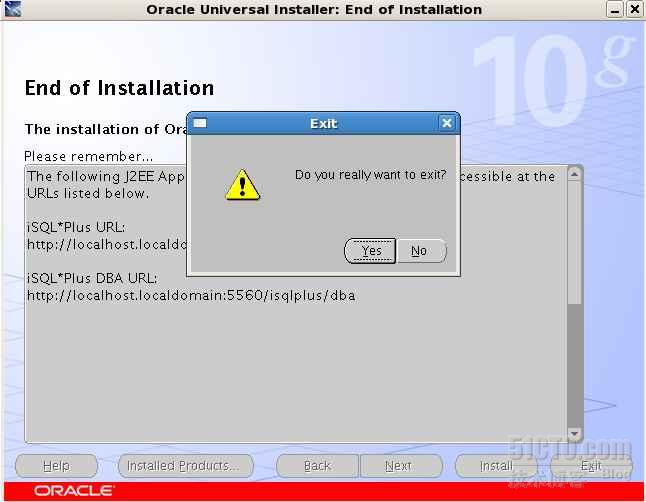
Task: Select the iSQL*Plus DBA URL text line
Action: click(x=92, y=278)
